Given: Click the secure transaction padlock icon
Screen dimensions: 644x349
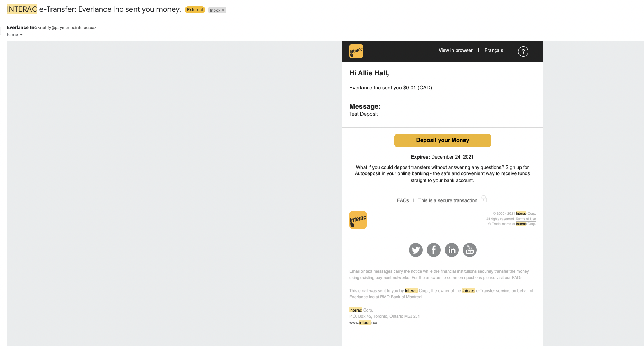Looking at the screenshot, I should click(x=484, y=199).
